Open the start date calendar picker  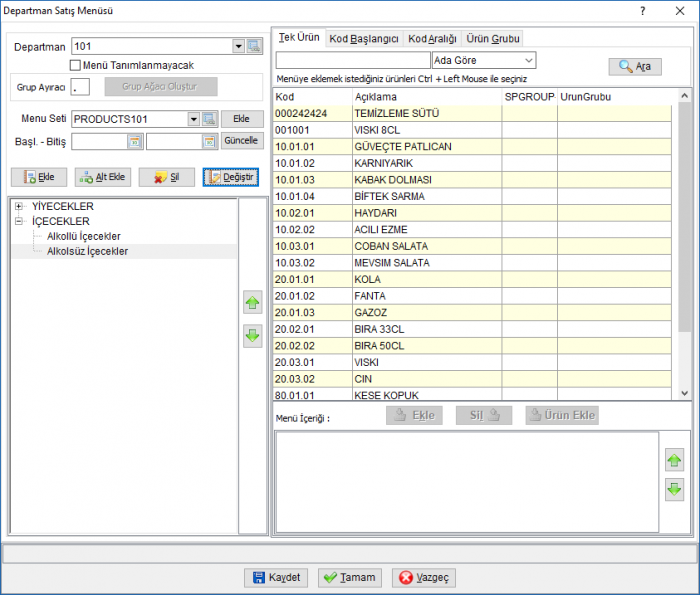click(135, 141)
